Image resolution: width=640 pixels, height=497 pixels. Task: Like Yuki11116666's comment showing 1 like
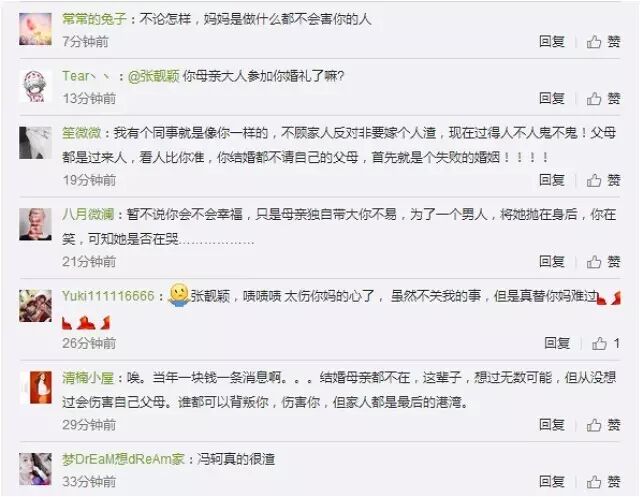click(606, 343)
